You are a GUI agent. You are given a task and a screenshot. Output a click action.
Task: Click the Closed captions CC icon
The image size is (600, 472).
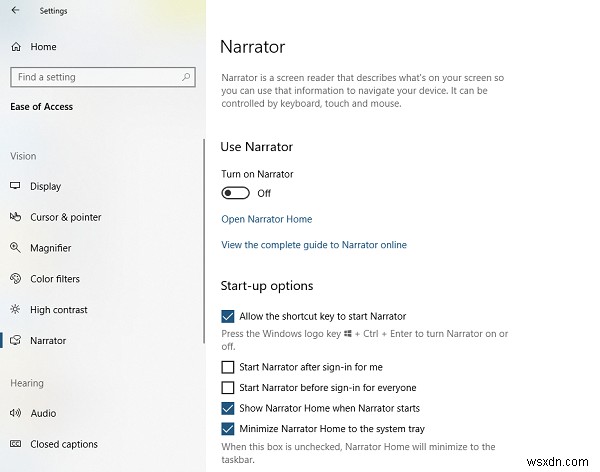pyautogui.click(x=15, y=444)
